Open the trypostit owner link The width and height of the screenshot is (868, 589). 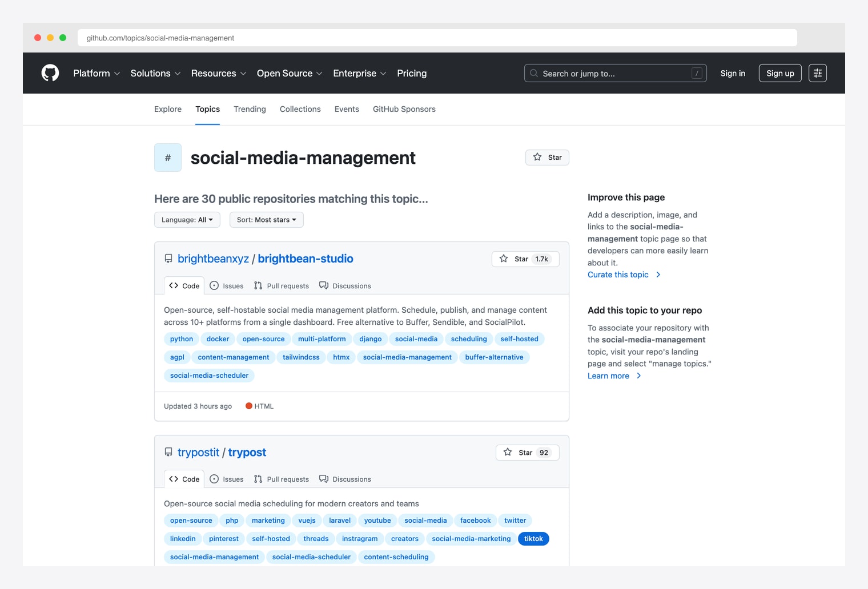click(198, 452)
